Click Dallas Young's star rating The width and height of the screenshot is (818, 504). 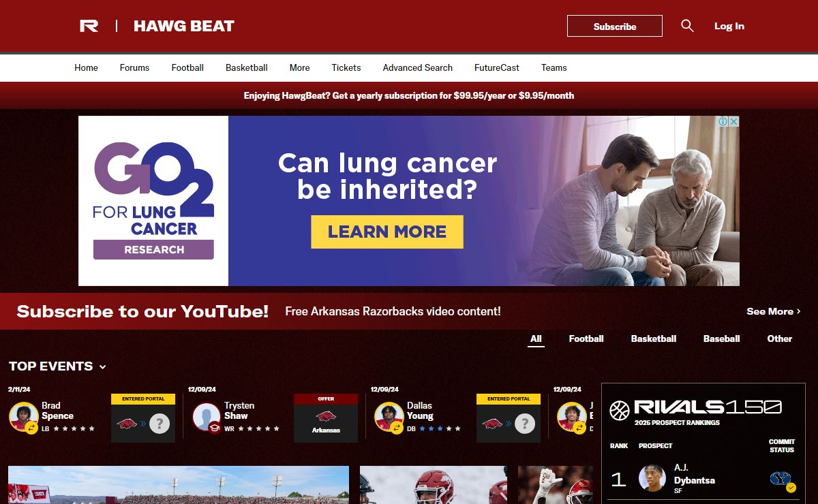pos(440,428)
